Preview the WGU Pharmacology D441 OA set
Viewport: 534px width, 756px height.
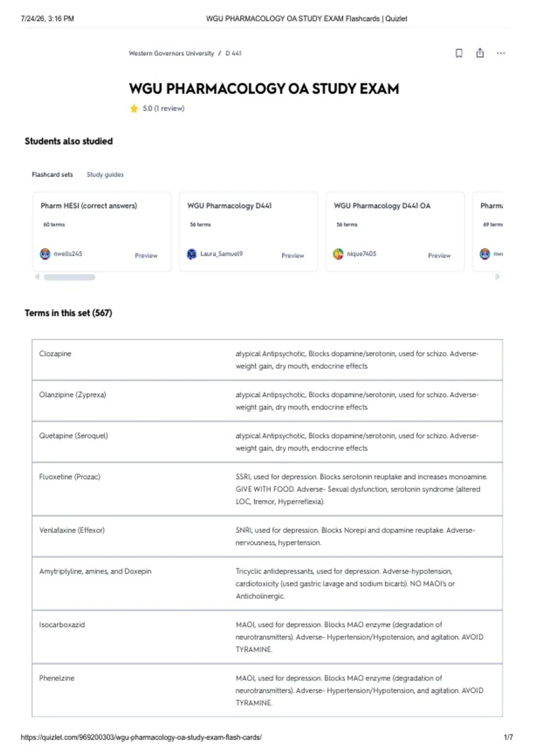click(439, 256)
